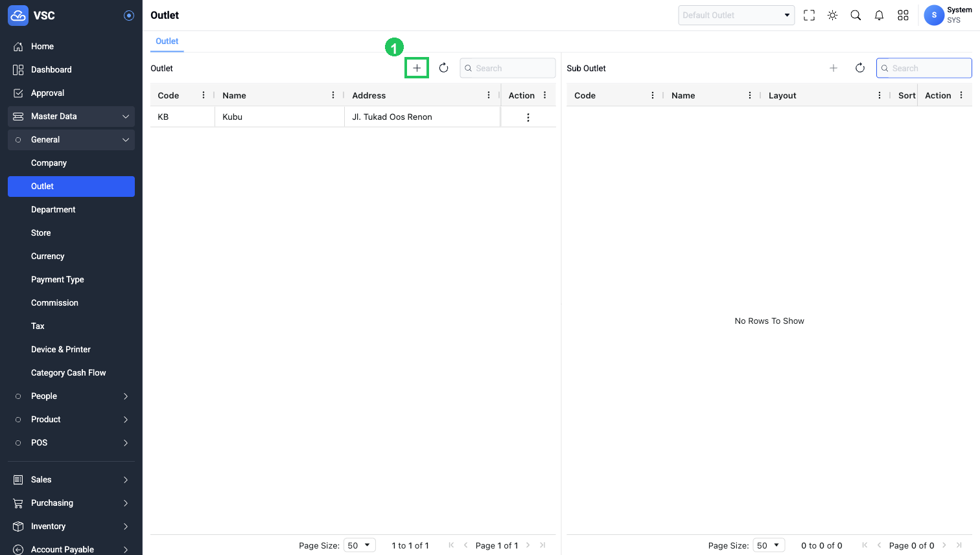Open the apps grid icon
The width and height of the screenshot is (980, 555).
point(903,16)
